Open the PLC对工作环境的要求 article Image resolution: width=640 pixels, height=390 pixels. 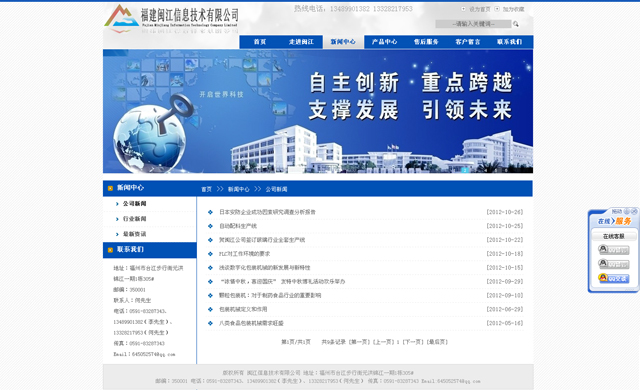point(244,254)
